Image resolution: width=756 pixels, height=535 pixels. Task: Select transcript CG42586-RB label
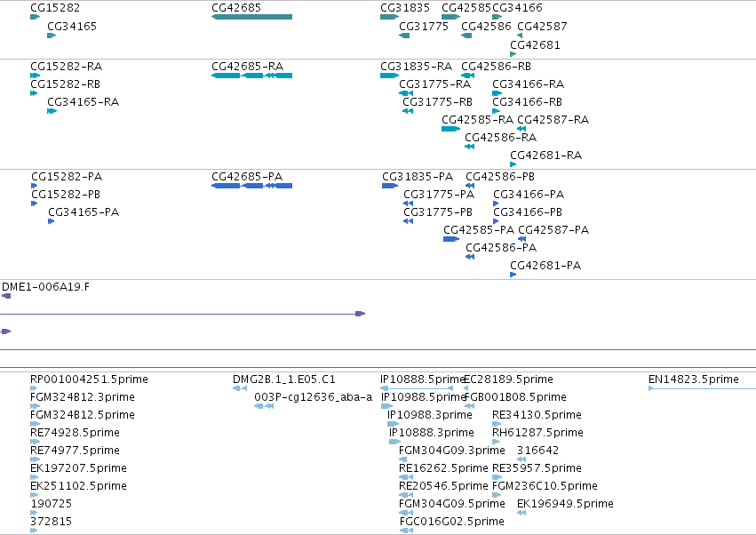496,67
